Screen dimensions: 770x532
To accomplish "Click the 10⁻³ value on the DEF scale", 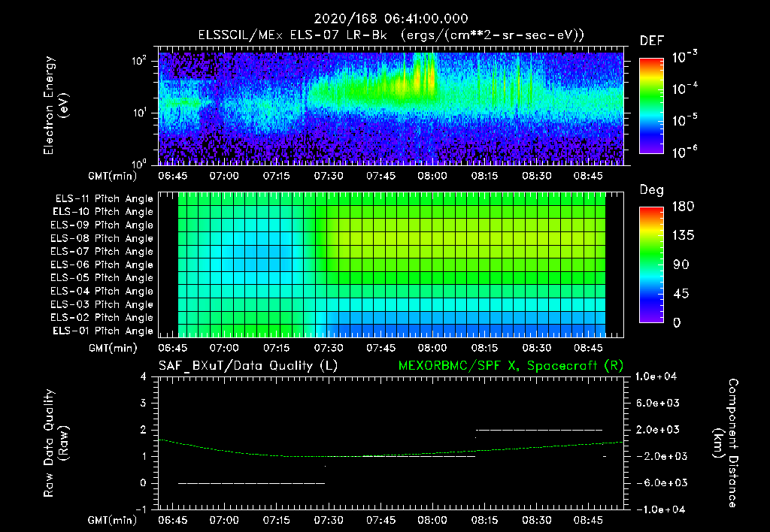I will point(684,57).
